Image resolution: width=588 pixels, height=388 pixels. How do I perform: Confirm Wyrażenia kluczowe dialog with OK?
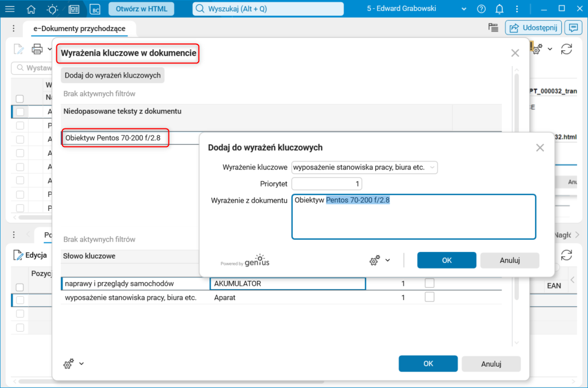[428, 363]
